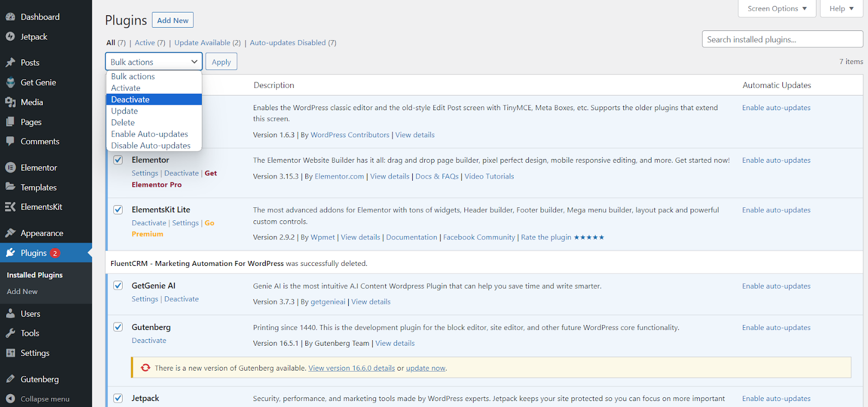Open Add New submenu under Plugins

22,291
